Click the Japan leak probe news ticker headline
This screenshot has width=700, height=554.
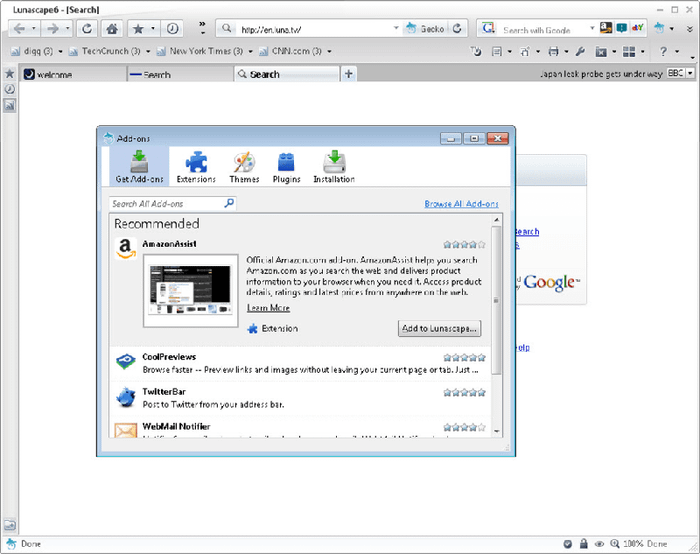click(x=601, y=74)
